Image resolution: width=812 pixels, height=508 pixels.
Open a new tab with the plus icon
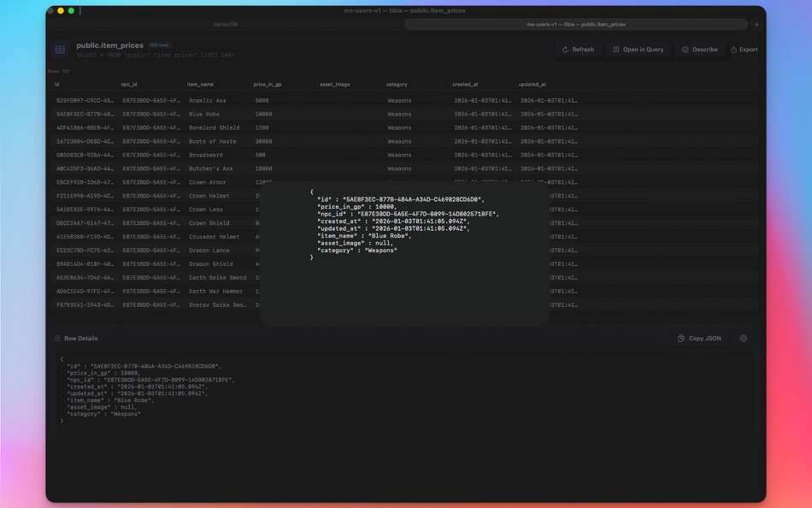click(x=756, y=24)
